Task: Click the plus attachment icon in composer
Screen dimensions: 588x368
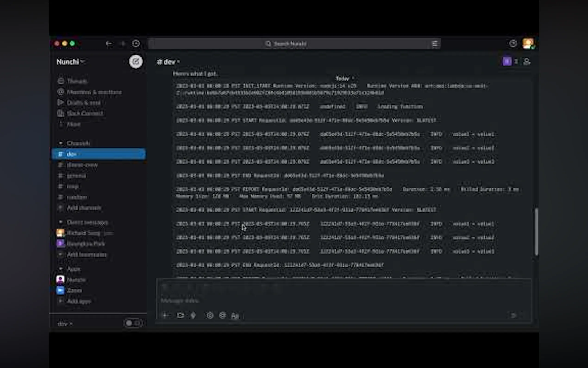Action: click(165, 315)
